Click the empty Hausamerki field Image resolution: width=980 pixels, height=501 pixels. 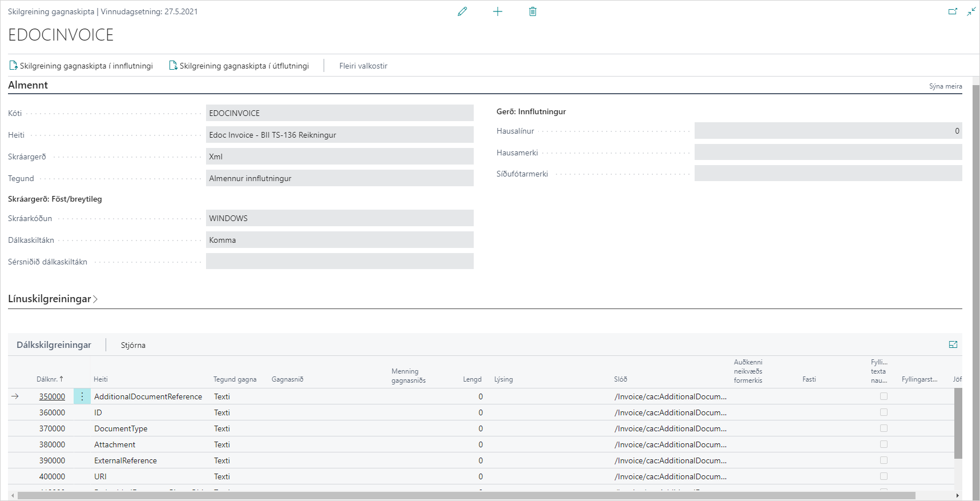point(828,152)
